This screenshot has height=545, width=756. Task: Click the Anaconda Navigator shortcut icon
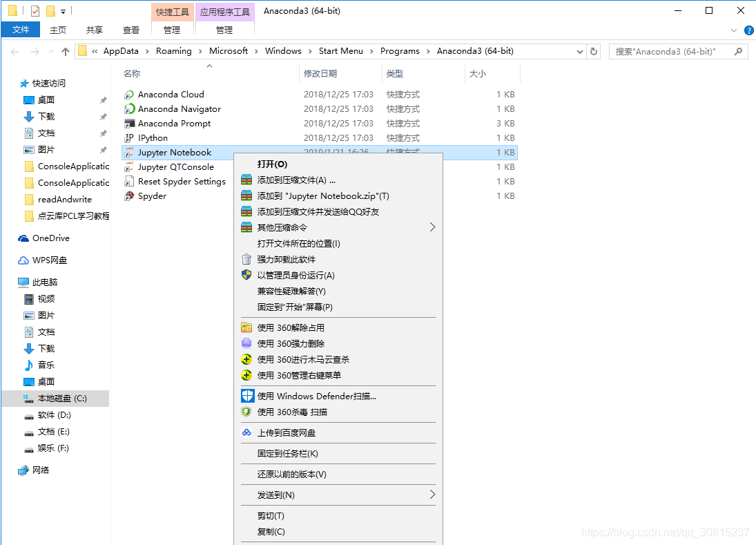(x=128, y=109)
